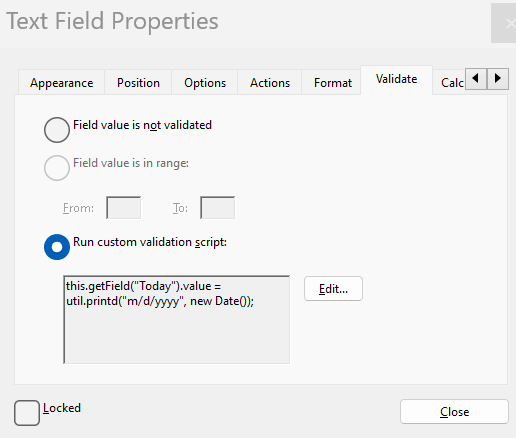Click the From range input field
Screen dimensions: 516x438
point(124,208)
